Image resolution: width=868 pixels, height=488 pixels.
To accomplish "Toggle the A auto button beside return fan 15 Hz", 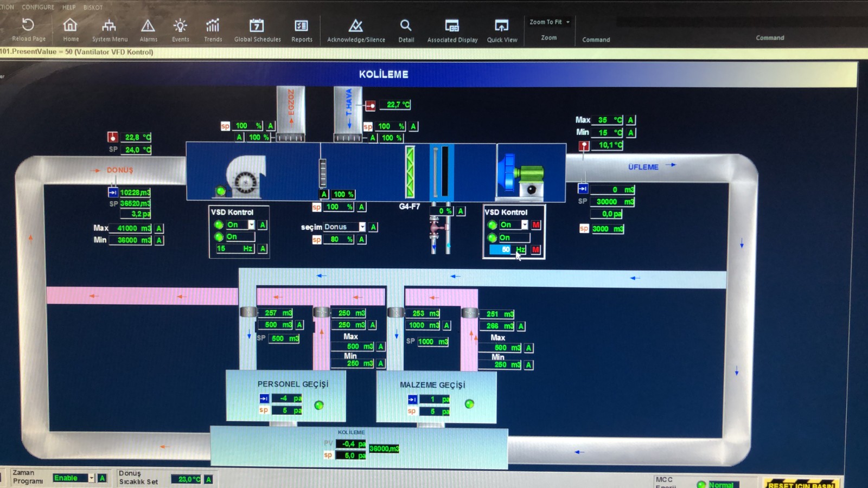I will pos(263,249).
